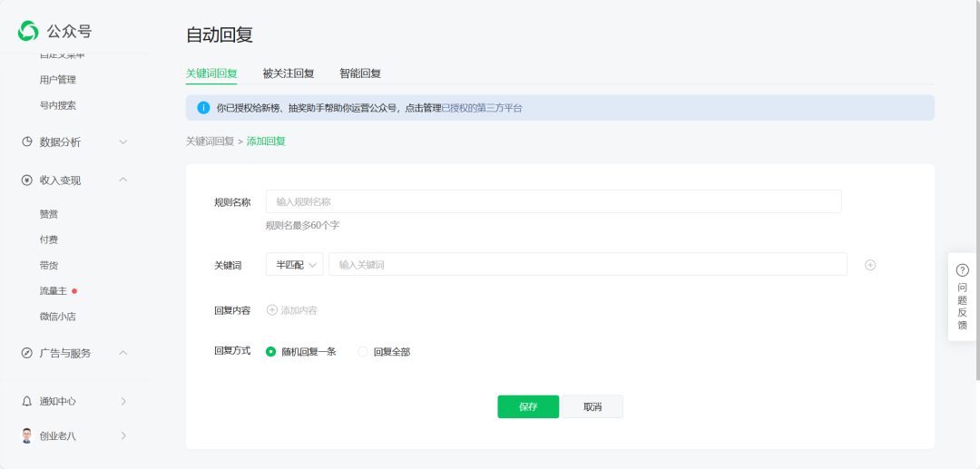Viewport: 980px width, 469px height.
Task: Click the 输入规则名称 input field
Action: [554, 201]
